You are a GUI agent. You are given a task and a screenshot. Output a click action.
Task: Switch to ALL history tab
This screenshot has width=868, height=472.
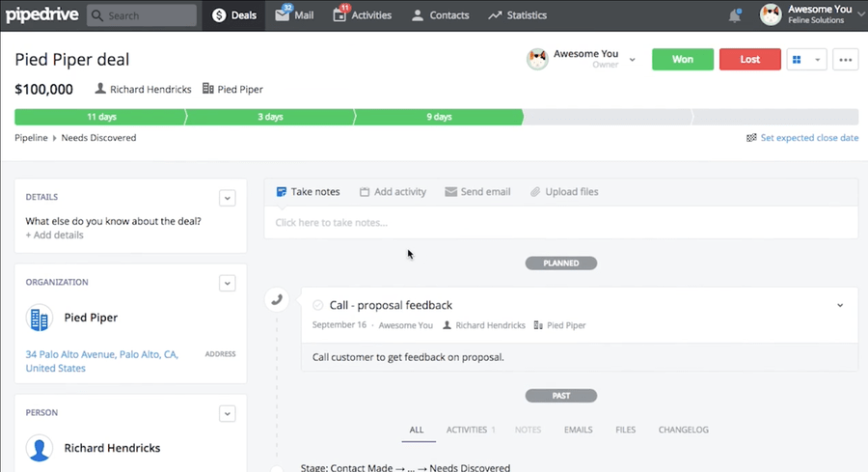coord(417,430)
